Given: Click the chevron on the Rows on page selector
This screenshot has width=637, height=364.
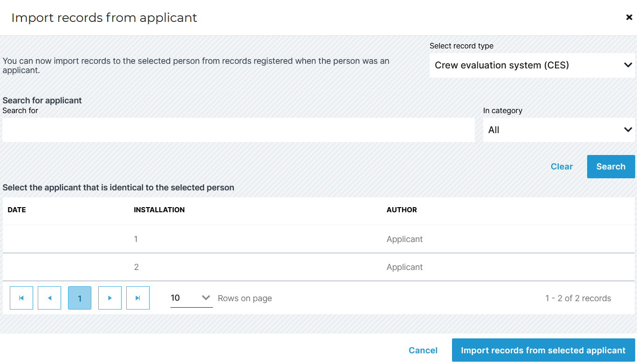Looking at the screenshot, I should [205, 297].
